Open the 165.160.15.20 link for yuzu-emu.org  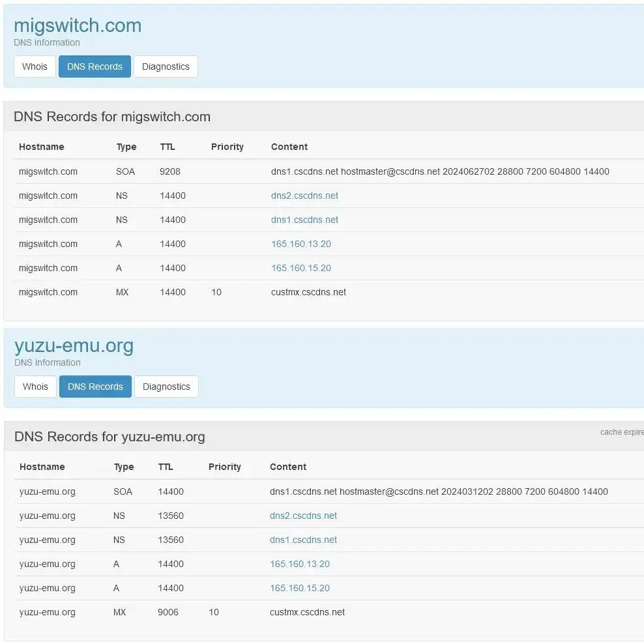pyautogui.click(x=300, y=588)
